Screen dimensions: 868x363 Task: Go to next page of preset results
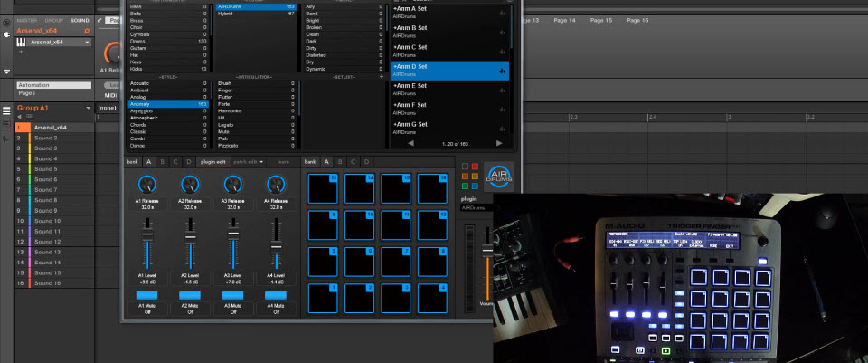pyautogui.click(x=499, y=144)
